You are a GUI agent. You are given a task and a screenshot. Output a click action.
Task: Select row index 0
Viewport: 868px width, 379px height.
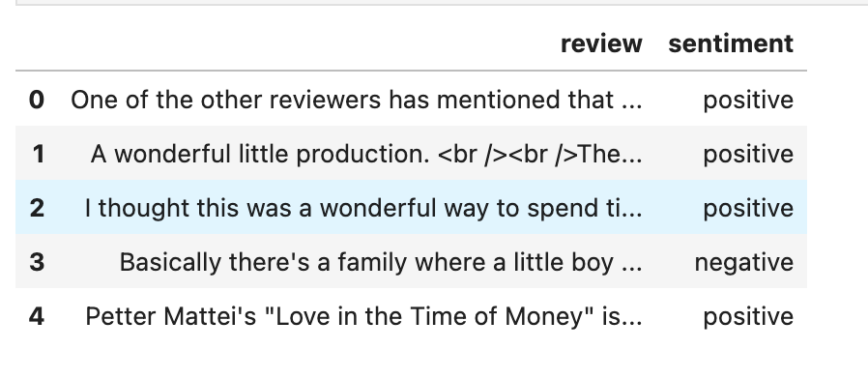37,100
